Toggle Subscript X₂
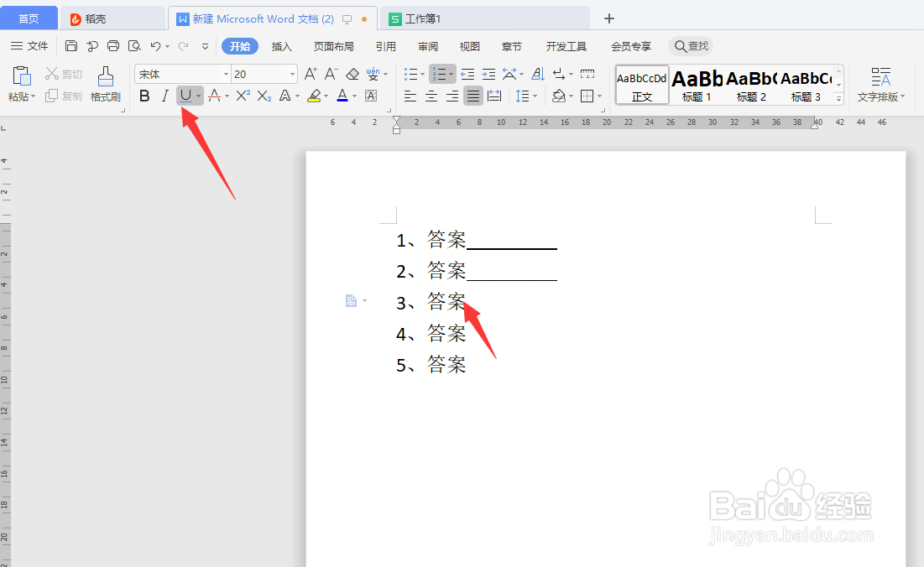The image size is (924, 567). 264,96
